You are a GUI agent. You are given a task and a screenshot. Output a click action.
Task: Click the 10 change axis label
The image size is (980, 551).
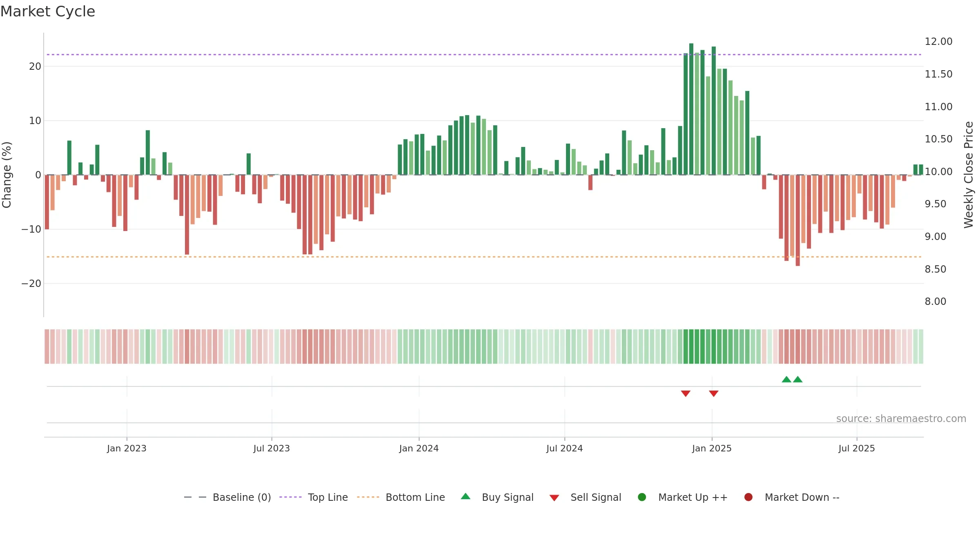[35, 121]
